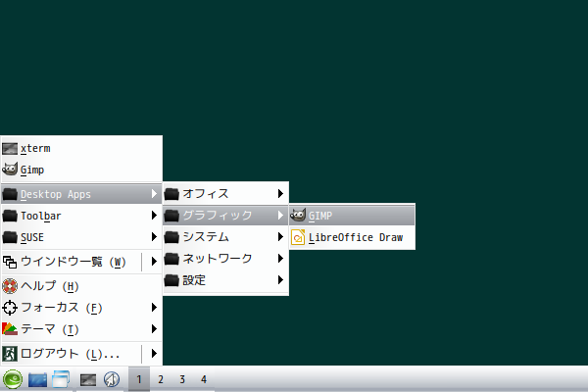Click the colorful themes icon
Image resolution: width=588 pixels, height=392 pixels.
10,329
